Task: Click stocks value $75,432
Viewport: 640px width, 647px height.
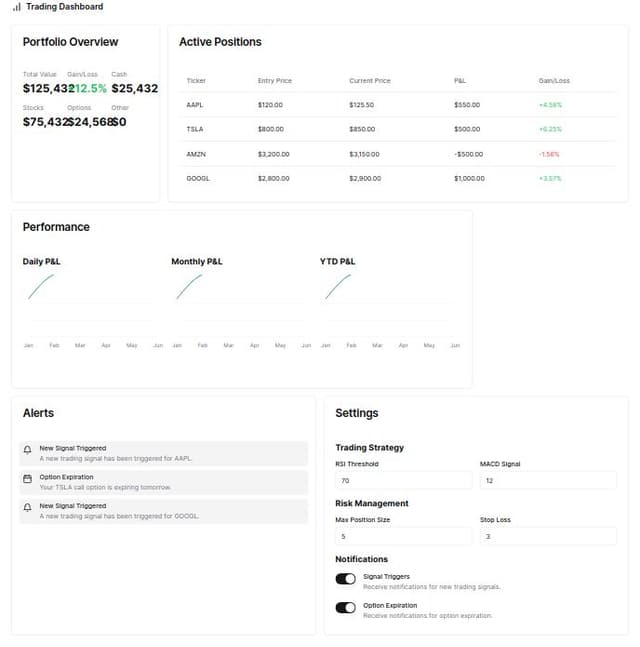Action: [x=45, y=122]
